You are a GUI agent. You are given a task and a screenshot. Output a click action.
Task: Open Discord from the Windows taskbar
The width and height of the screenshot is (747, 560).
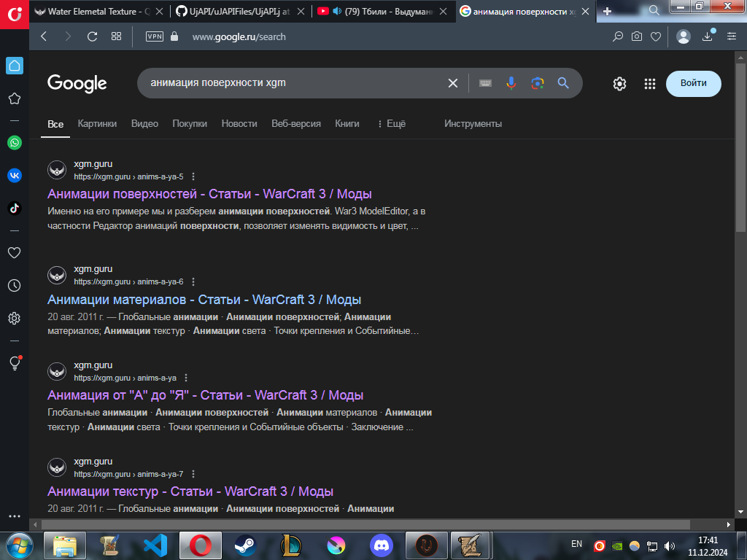click(x=382, y=545)
